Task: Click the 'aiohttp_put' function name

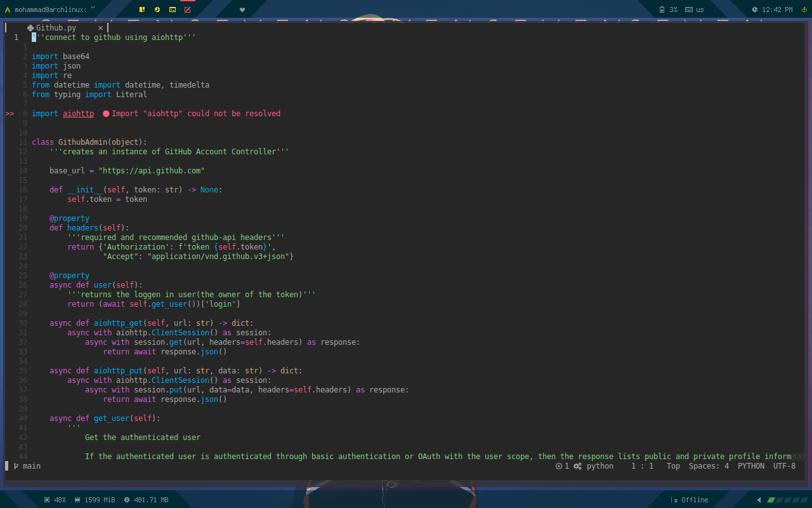Action: 119,371
